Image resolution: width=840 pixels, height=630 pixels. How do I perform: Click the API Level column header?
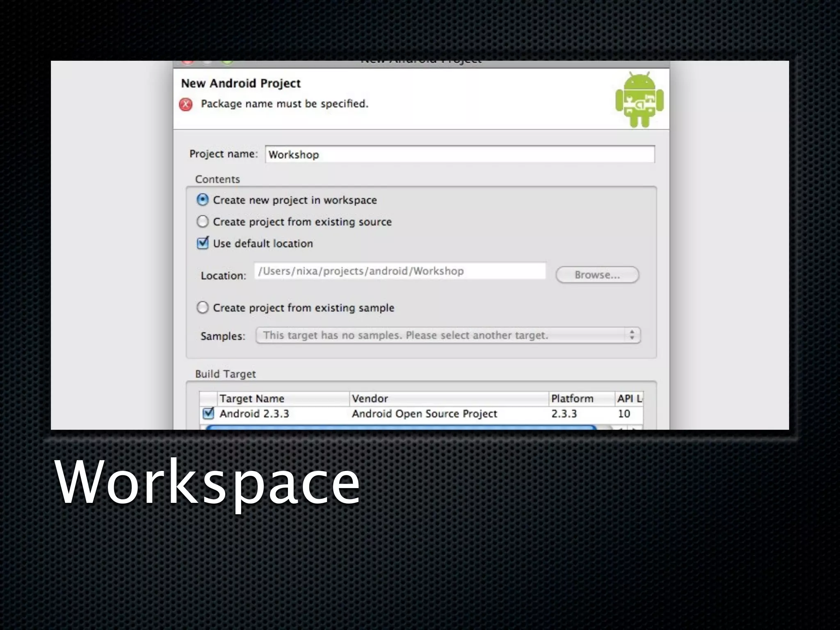pyautogui.click(x=629, y=399)
